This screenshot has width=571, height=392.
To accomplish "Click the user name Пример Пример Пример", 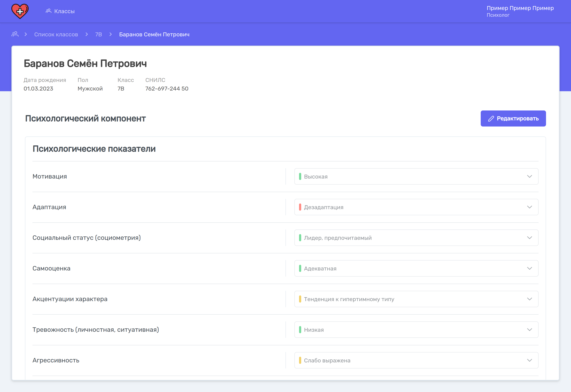I will [x=520, y=8].
